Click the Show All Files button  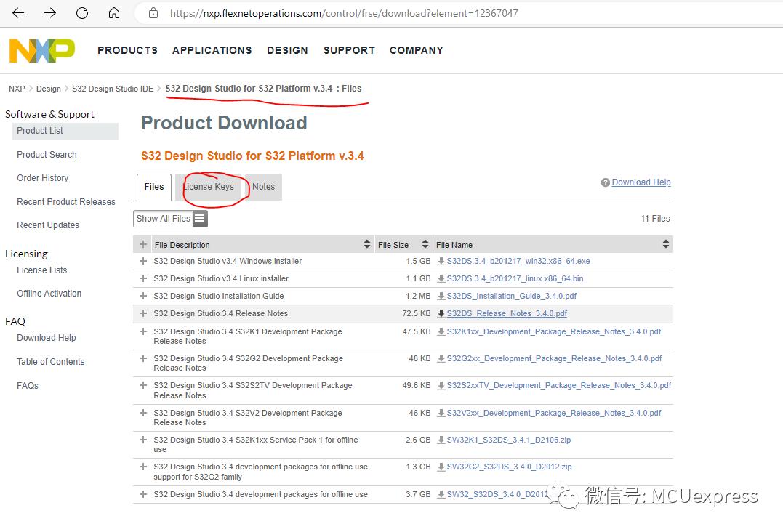pyautogui.click(x=170, y=219)
